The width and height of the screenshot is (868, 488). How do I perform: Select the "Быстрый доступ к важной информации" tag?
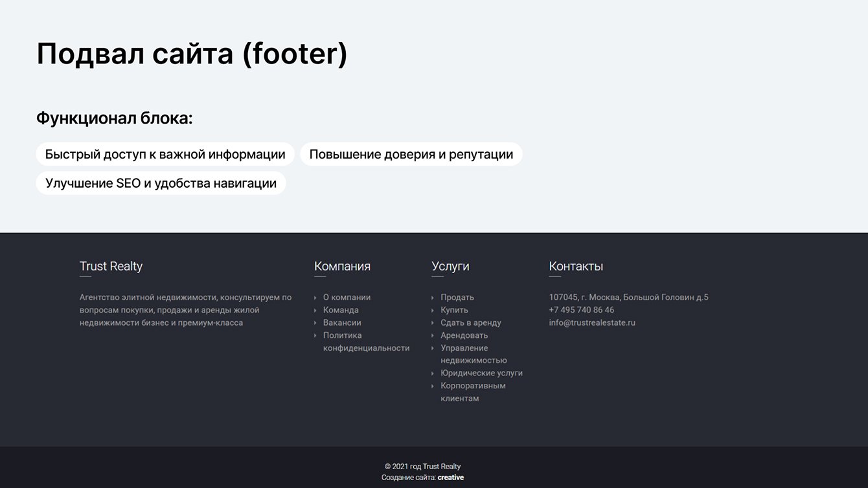click(165, 155)
